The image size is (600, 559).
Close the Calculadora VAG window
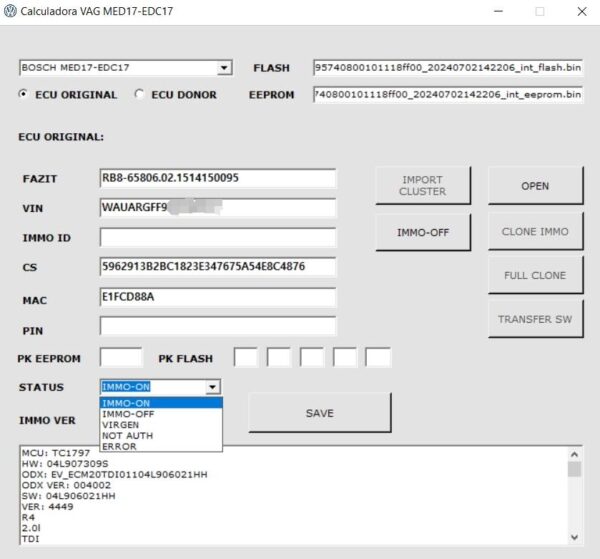click(582, 11)
